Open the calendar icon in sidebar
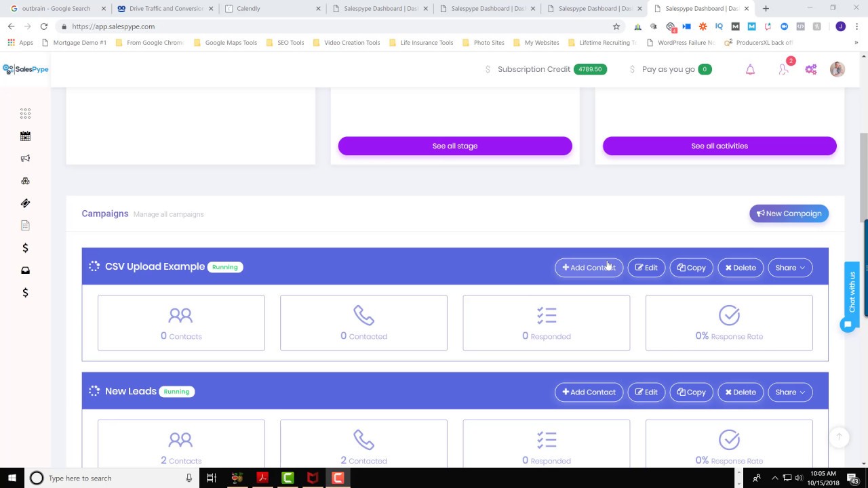This screenshot has width=868, height=488. pyautogui.click(x=25, y=136)
